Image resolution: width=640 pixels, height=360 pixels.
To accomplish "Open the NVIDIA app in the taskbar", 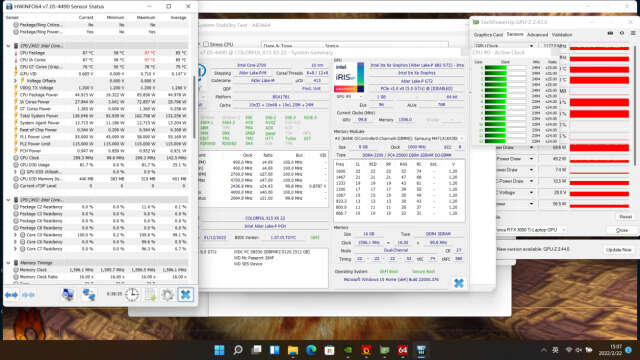I will pos(348,350).
